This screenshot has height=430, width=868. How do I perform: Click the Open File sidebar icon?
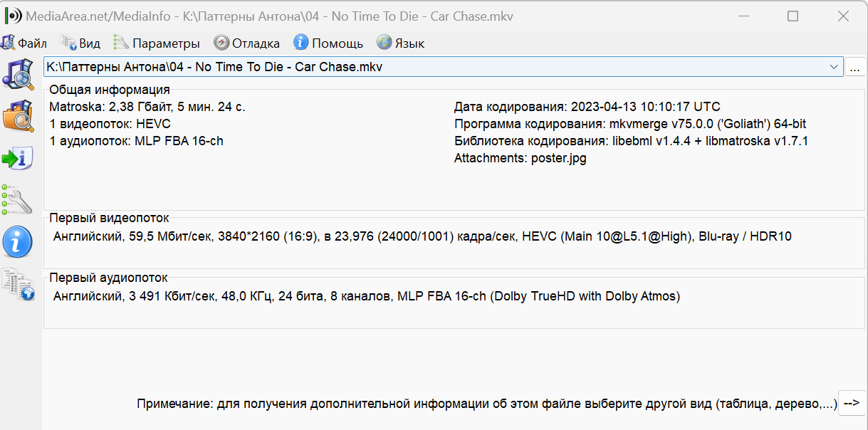click(x=19, y=73)
